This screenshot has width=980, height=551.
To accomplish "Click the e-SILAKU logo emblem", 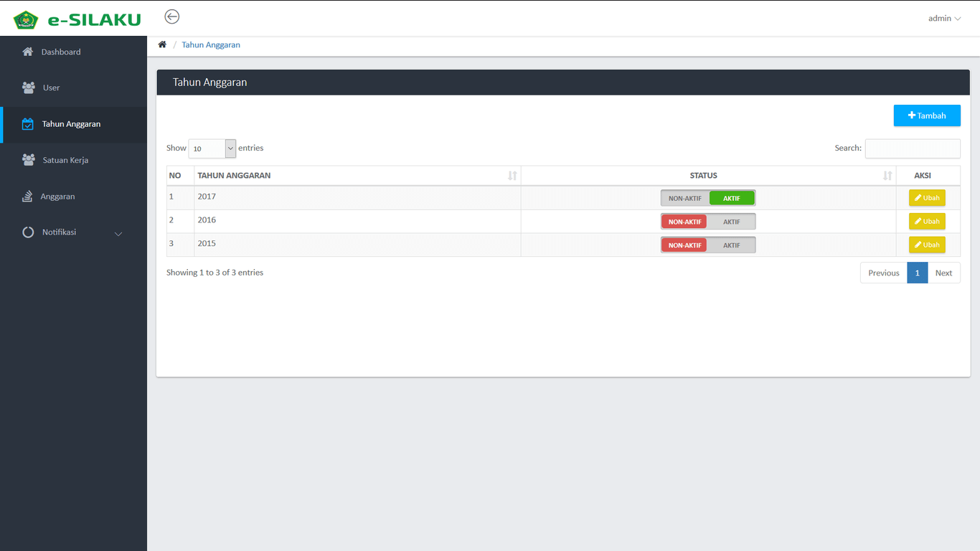I will [x=26, y=19].
